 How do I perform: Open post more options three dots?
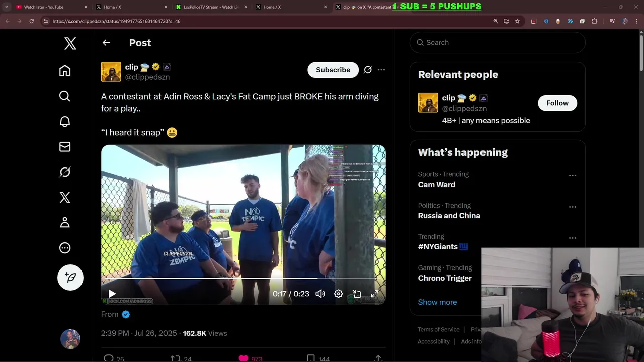pyautogui.click(x=381, y=70)
